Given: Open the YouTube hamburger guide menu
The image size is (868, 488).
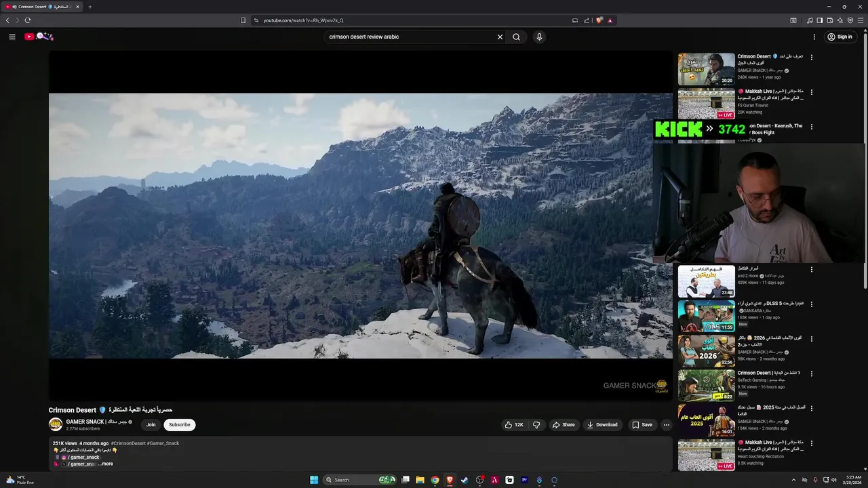Looking at the screenshot, I should click(12, 37).
